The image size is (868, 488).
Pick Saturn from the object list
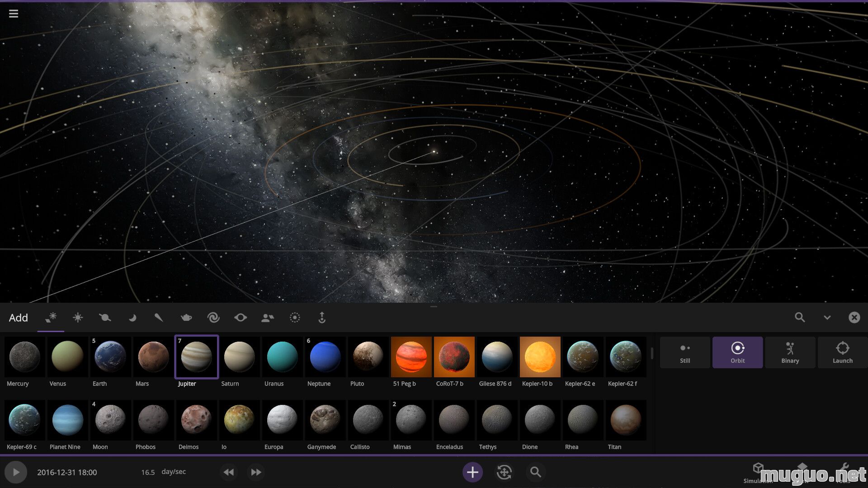pyautogui.click(x=239, y=357)
